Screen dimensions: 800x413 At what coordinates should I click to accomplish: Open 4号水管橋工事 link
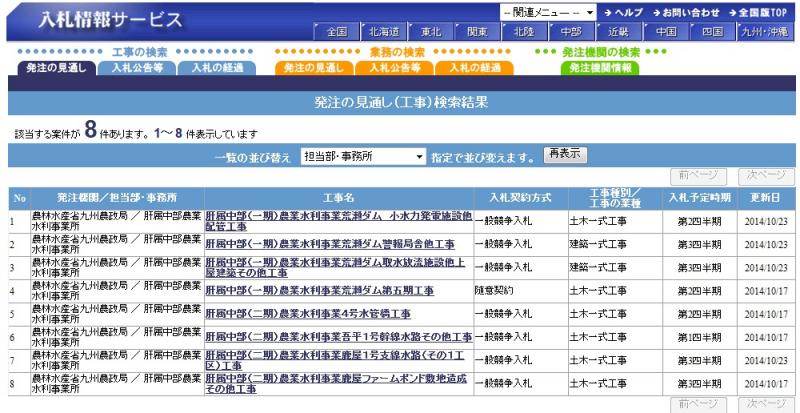pos(308,314)
